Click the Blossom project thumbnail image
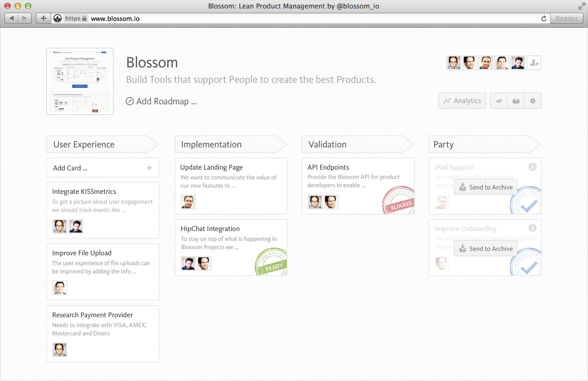 (x=80, y=81)
